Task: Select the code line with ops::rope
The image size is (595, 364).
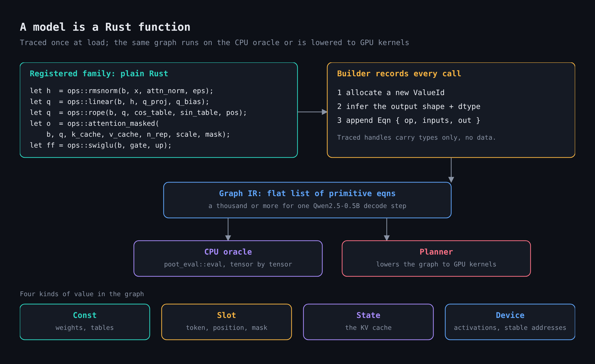Action: 138,113
